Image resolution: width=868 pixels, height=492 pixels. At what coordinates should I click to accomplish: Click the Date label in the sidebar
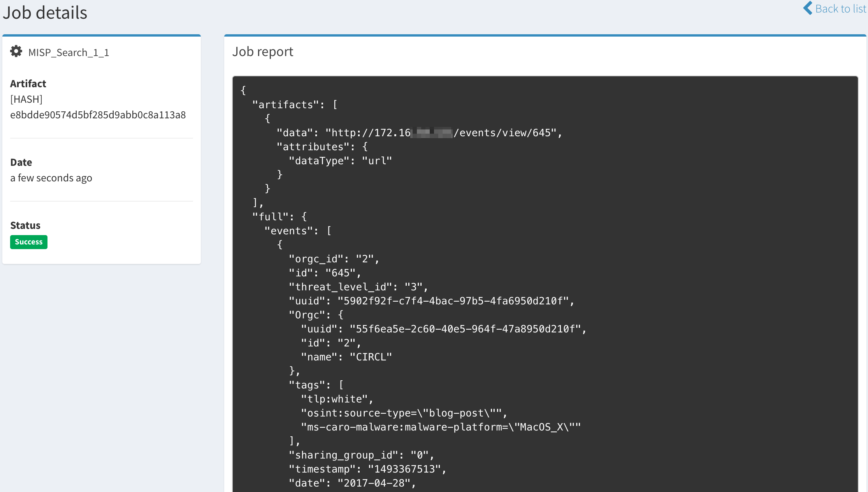(21, 162)
